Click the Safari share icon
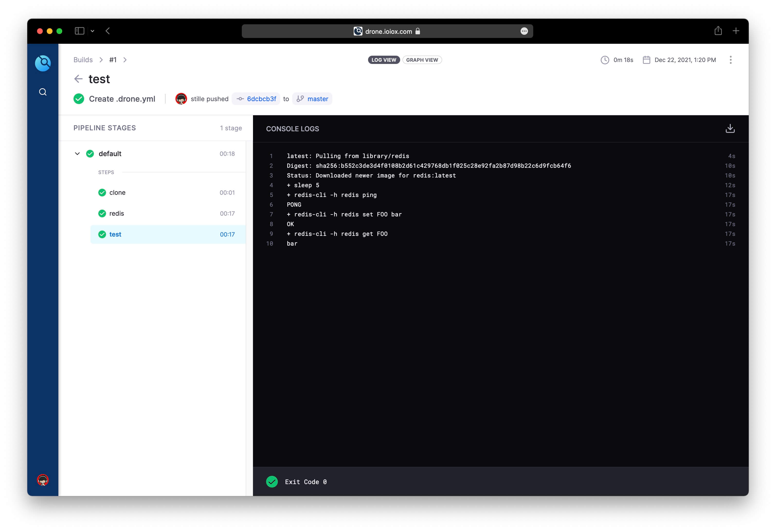 [x=718, y=31]
